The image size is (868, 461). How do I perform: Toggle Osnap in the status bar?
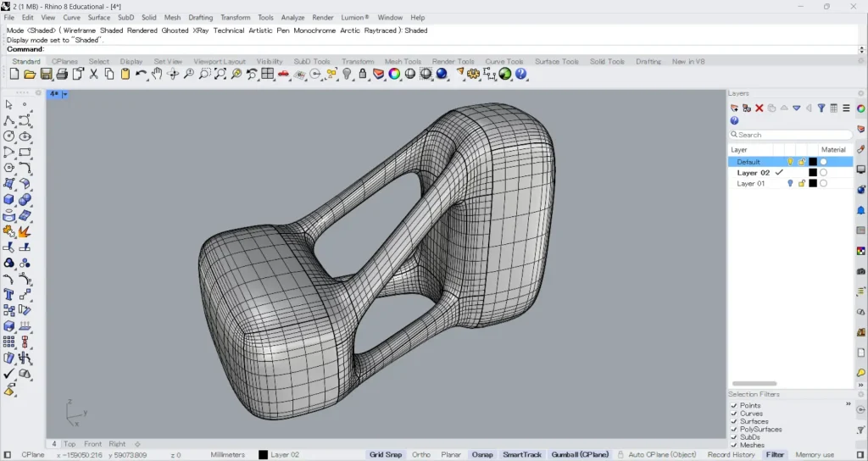click(482, 455)
